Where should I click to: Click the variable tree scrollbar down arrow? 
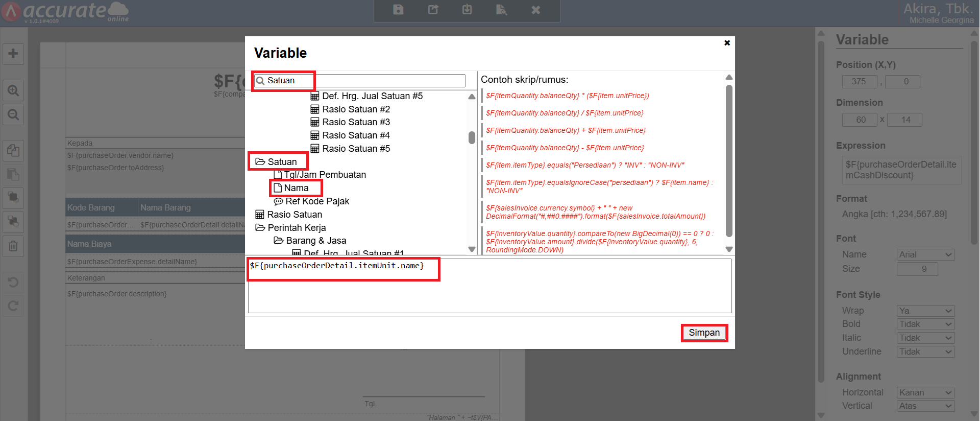472,249
